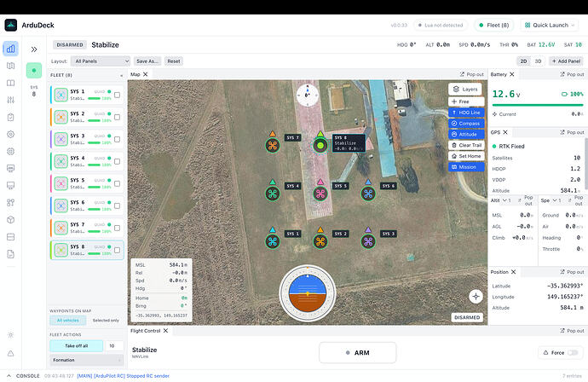Expand the Console panel chevron

[9, 376]
